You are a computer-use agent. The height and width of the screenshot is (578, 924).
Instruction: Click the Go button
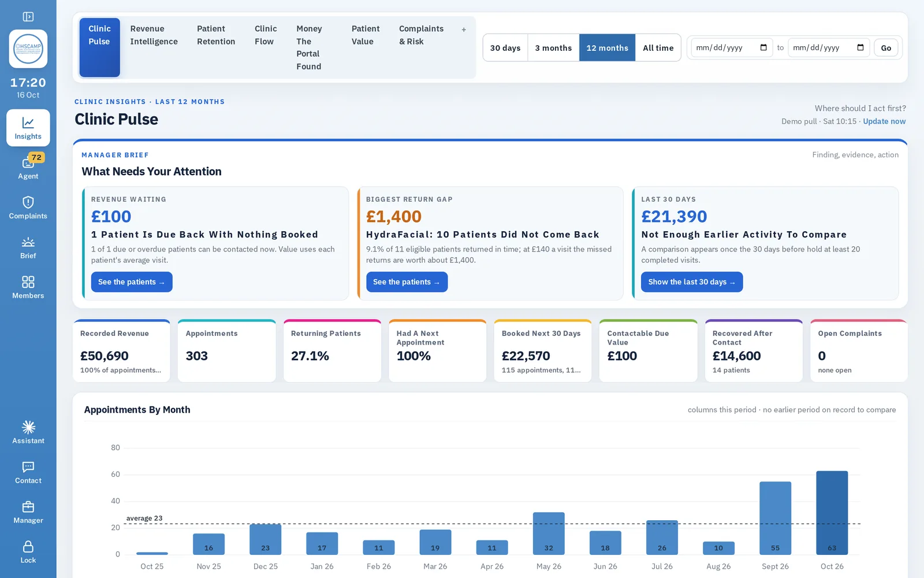886,48
